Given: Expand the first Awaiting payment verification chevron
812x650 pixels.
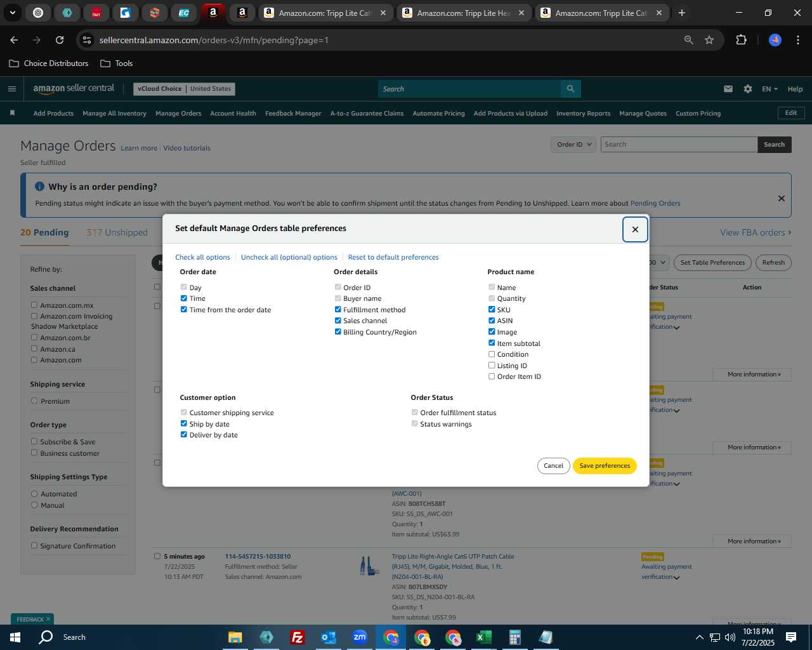Looking at the screenshot, I should [677, 328].
